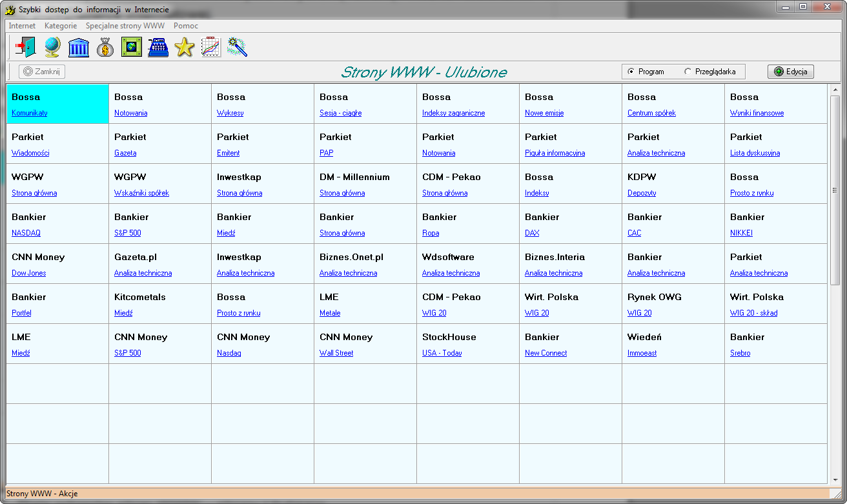Image resolution: width=847 pixels, height=504 pixels.
Task: Open Bankier Portfel link
Action: (21, 313)
